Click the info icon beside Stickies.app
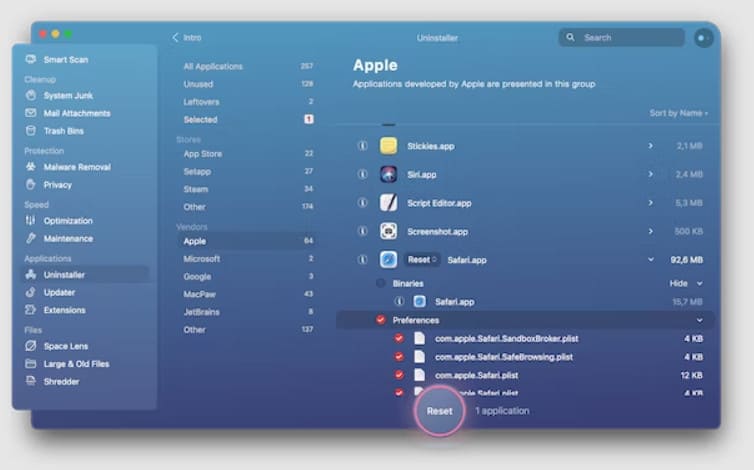The height and width of the screenshot is (470, 754). click(x=363, y=146)
